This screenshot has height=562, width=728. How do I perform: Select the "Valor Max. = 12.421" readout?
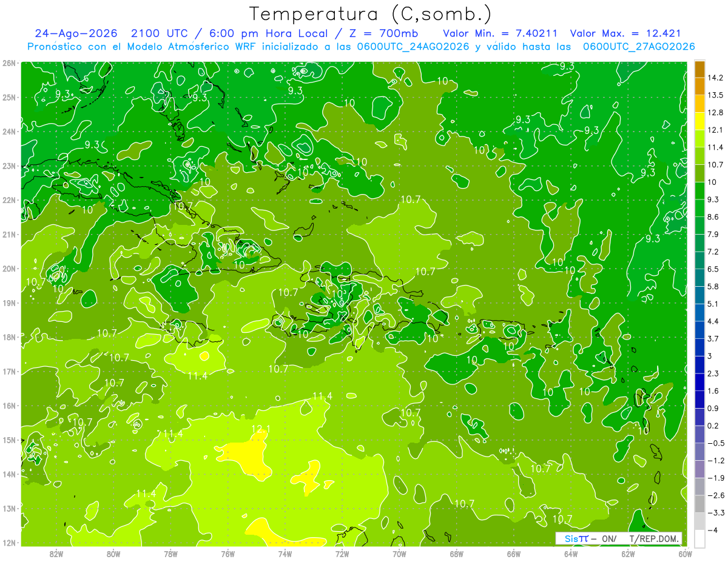click(625, 33)
